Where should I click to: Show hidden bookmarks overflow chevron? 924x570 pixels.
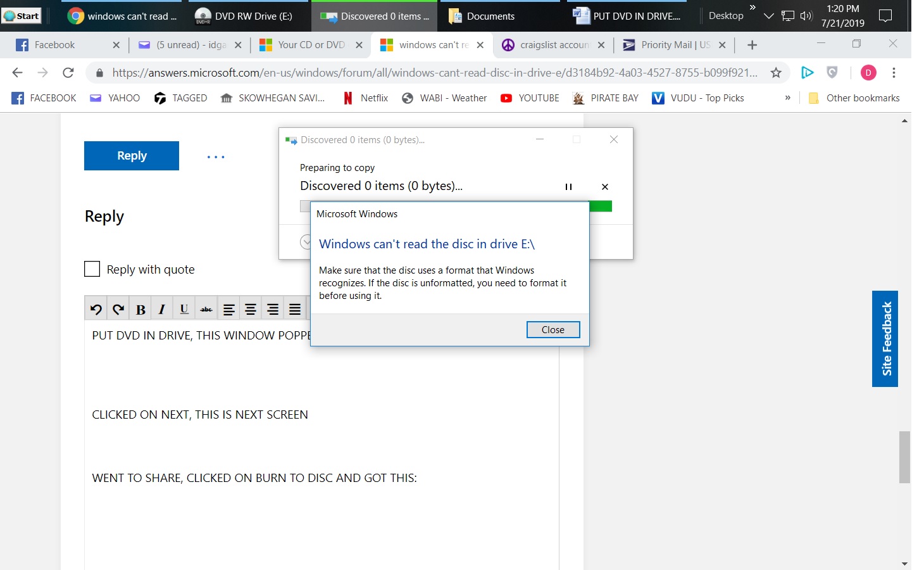click(787, 98)
